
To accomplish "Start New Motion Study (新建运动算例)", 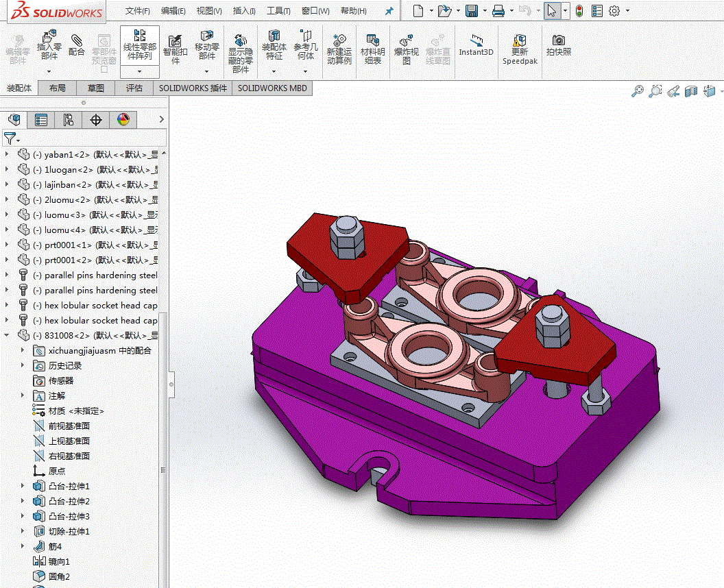I will tap(339, 49).
